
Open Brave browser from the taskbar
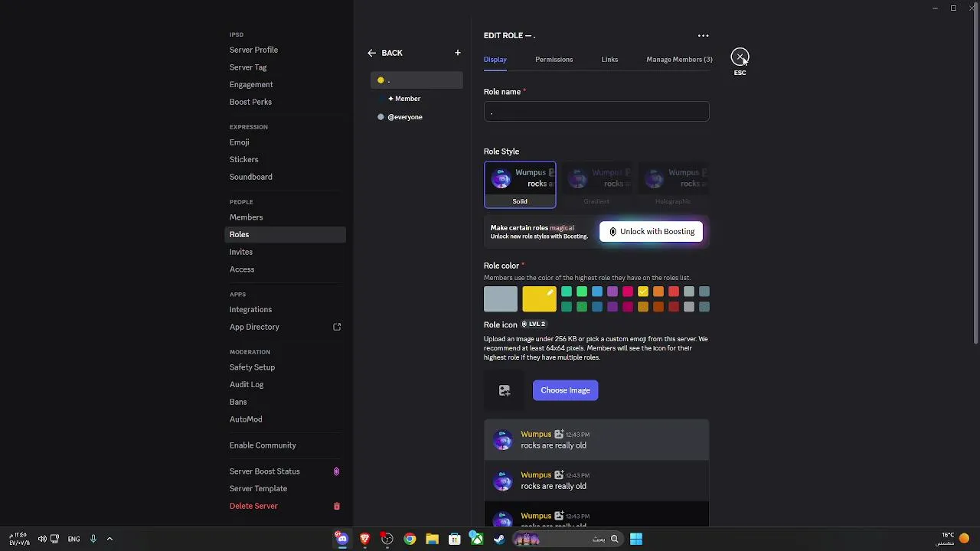pyautogui.click(x=364, y=539)
